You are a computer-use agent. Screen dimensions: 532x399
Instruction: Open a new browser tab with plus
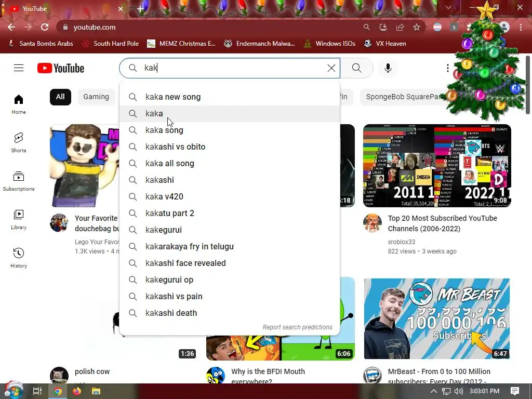pos(140,9)
